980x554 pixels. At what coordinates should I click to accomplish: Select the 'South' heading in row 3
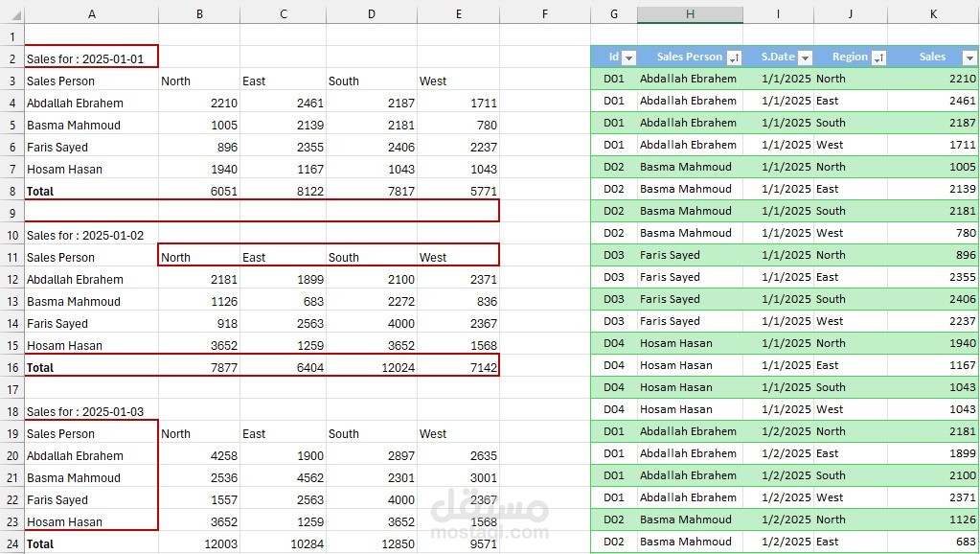pos(344,81)
